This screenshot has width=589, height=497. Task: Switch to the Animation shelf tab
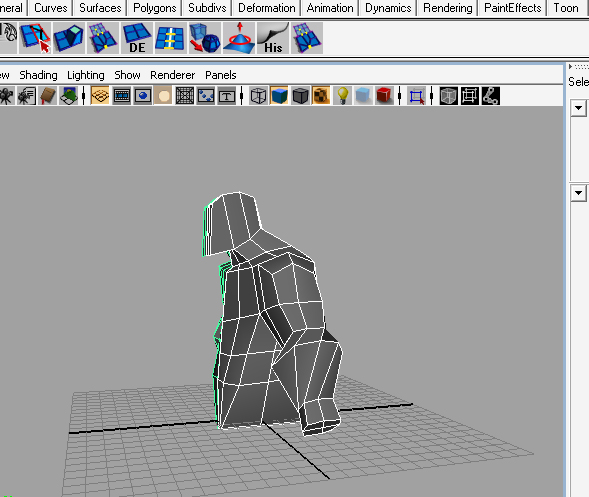point(330,8)
